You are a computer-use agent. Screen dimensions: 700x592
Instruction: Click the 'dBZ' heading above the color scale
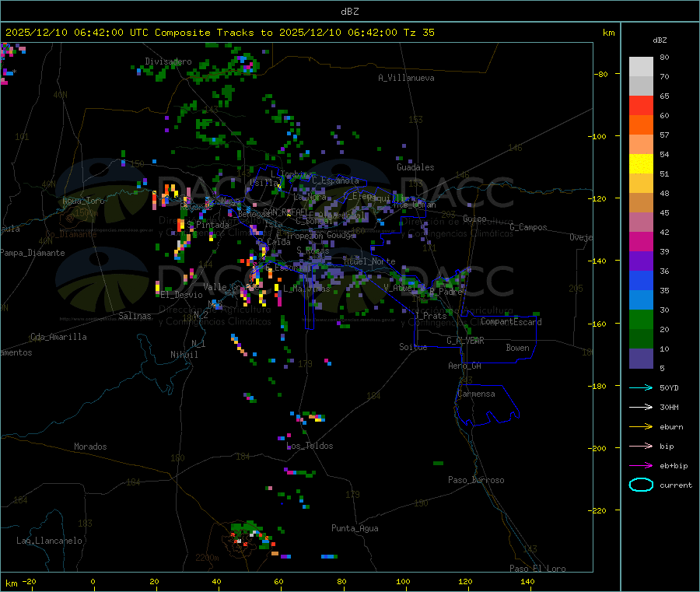click(x=660, y=40)
